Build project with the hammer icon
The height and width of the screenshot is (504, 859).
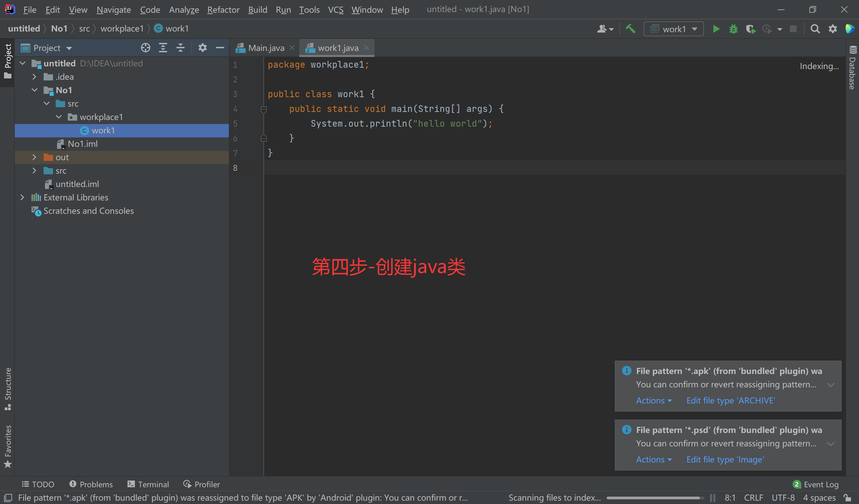pyautogui.click(x=630, y=29)
